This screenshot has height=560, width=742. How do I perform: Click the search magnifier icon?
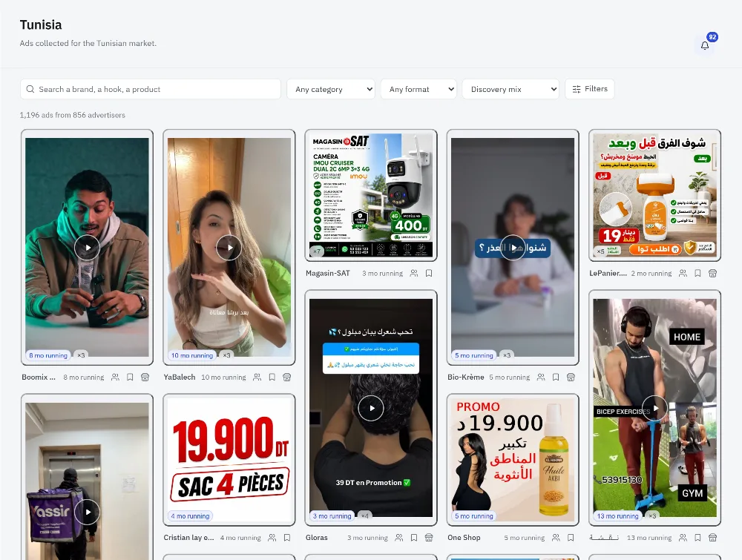[30, 89]
